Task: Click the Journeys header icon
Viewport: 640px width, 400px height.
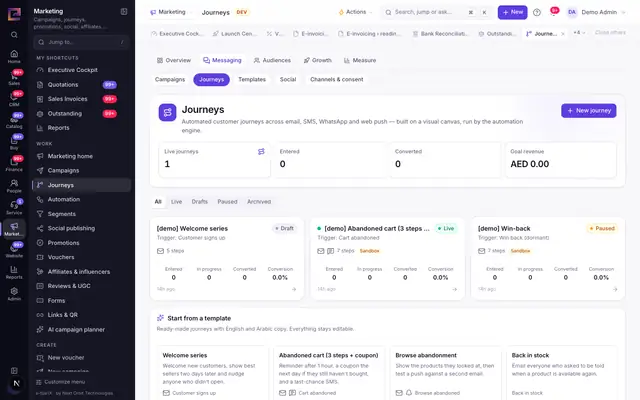Action: tap(167, 113)
